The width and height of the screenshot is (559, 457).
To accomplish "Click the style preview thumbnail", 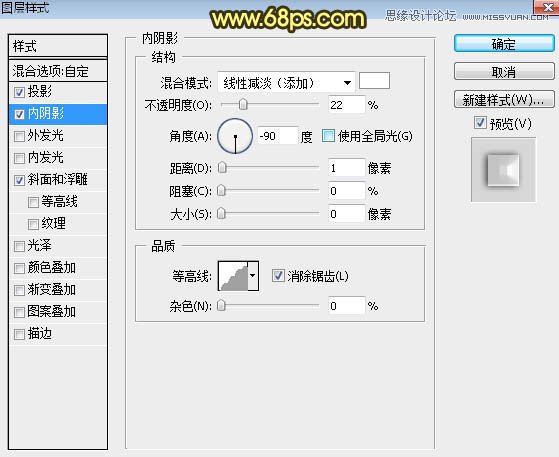I will coord(503,170).
